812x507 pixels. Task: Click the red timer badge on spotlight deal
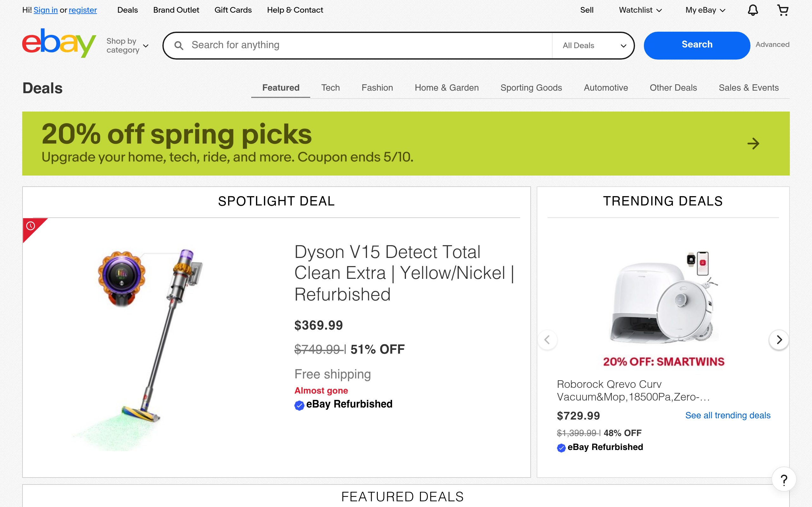point(31,226)
